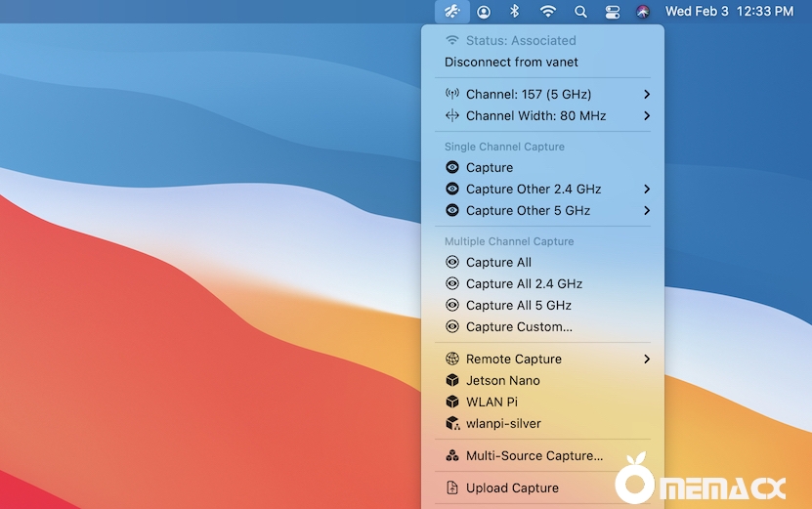Choose Capture All 2.4 GHz
Viewport: 812px width, 509px height.
click(524, 284)
